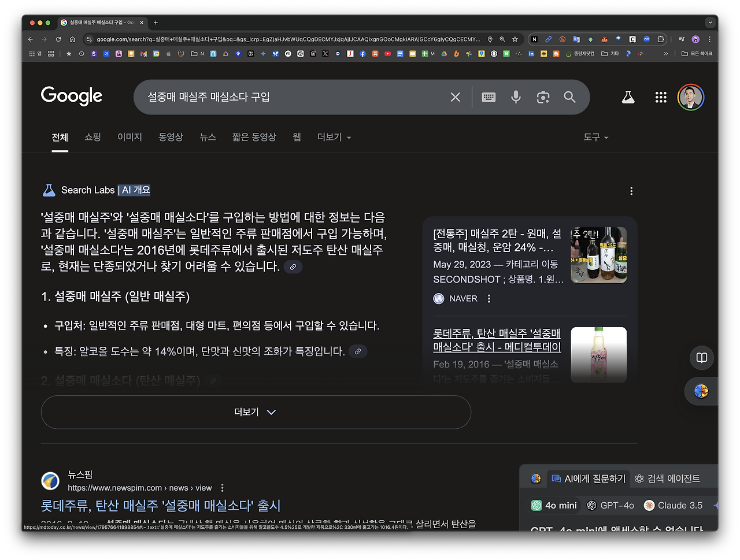Open the 롯데주류 탄산 매실주 출시 result link
This screenshot has height=560, width=740.
161,506
